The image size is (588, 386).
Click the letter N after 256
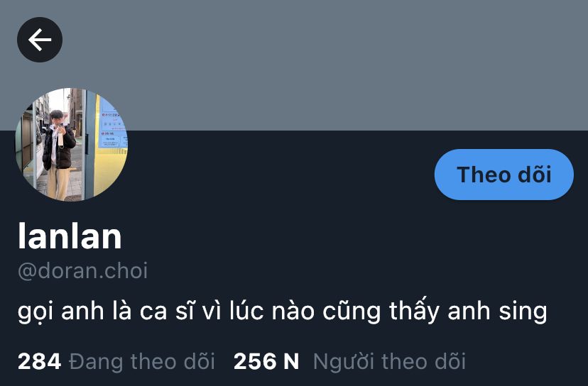[291, 362]
